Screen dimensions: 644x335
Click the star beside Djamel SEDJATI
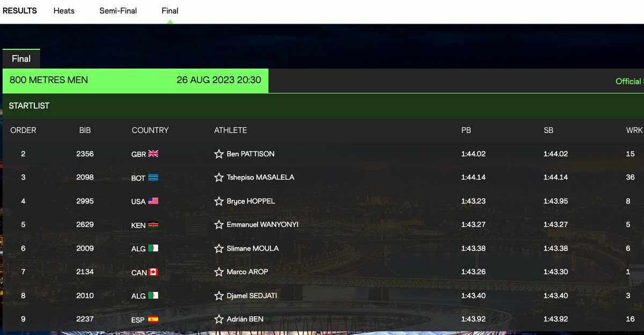(219, 296)
